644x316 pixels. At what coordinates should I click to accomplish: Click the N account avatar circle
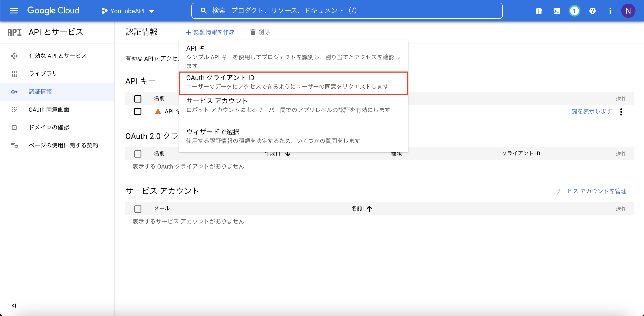point(628,11)
